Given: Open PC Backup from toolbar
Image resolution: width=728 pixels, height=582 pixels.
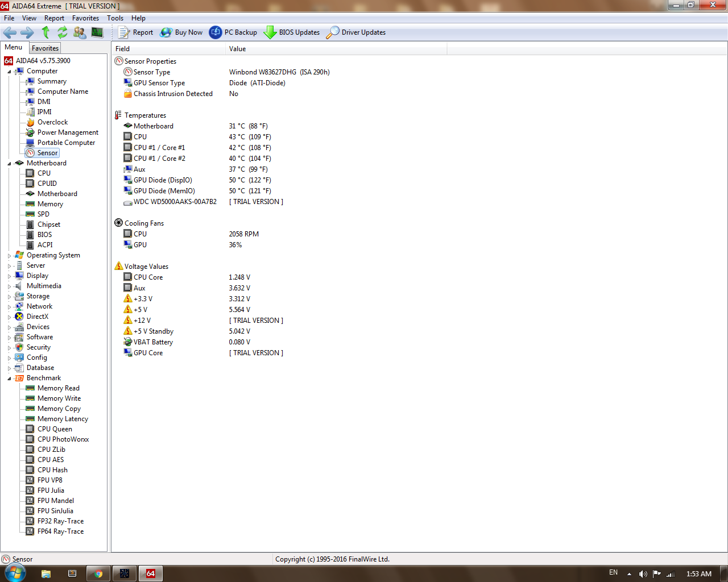Looking at the screenshot, I should [x=233, y=32].
